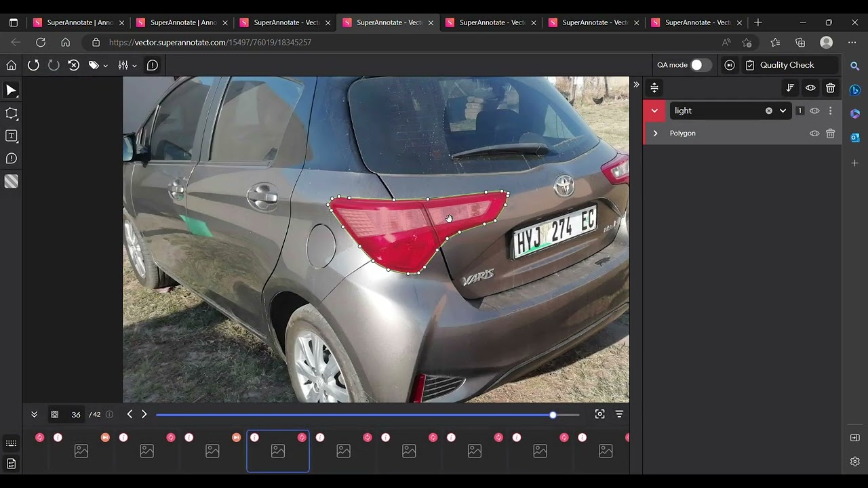Toggle visibility of all instances
The height and width of the screenshot is (488, 868).
tap(810, 87)
